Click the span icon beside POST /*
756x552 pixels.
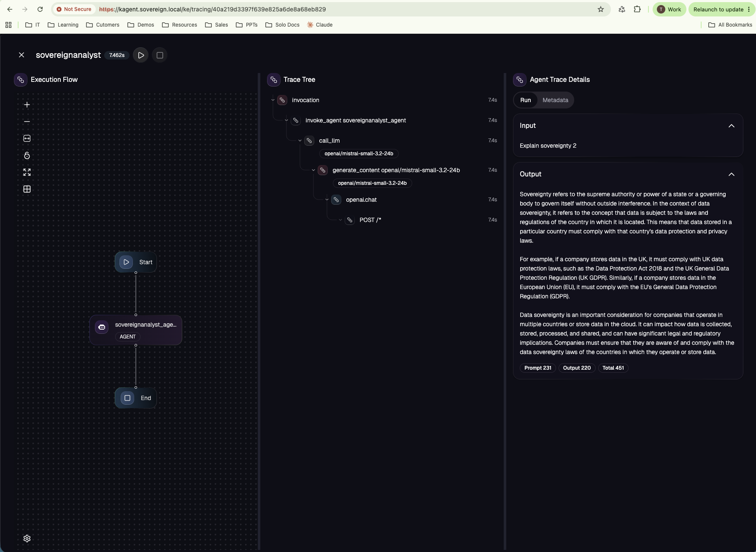tap(350, 220)
